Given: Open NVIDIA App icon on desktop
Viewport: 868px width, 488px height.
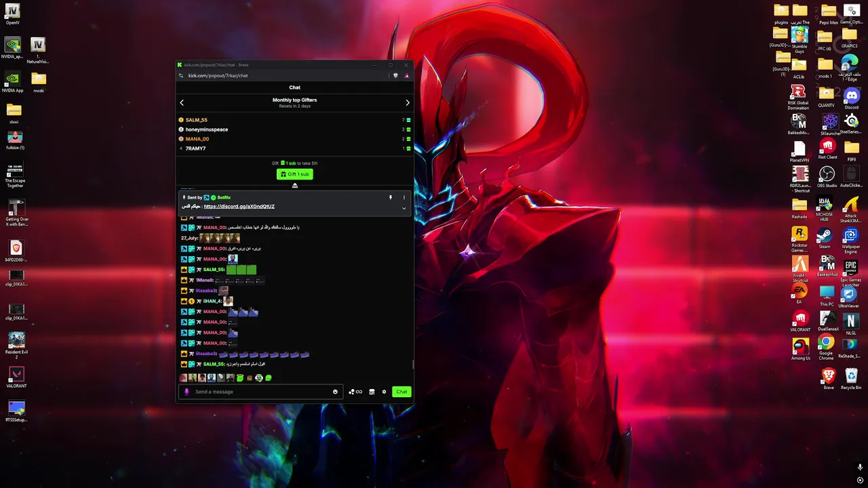Looking at the screenshot, I should [x=12, y=81].
